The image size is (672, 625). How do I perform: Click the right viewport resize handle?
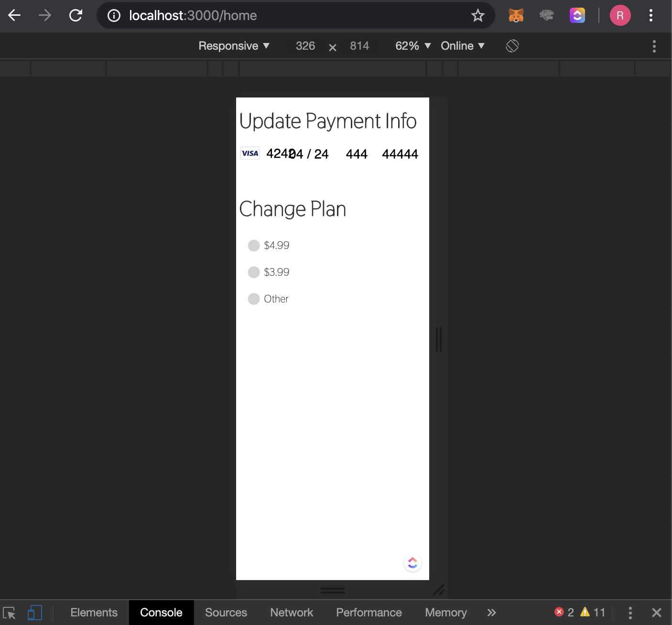coord(439,339)
